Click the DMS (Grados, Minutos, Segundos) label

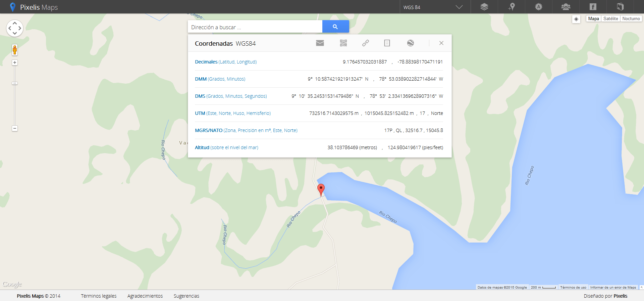point(231,96)
